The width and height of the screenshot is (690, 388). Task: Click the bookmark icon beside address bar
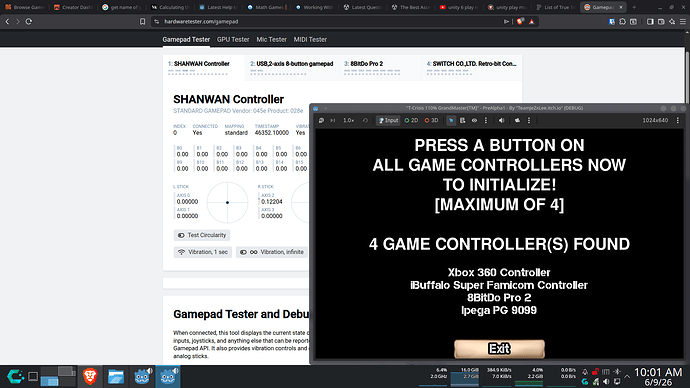143,21
